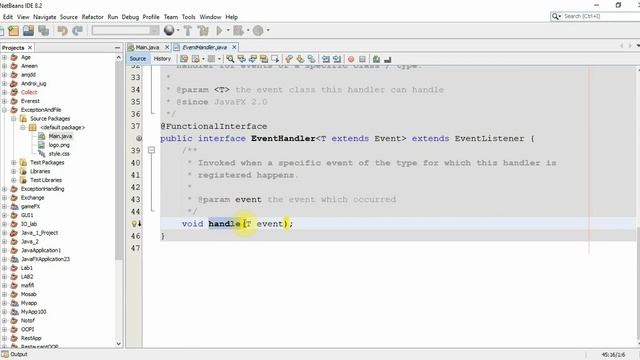Open the Main.java editor tab
Viewport: 640px width, 360px height.
147,47
